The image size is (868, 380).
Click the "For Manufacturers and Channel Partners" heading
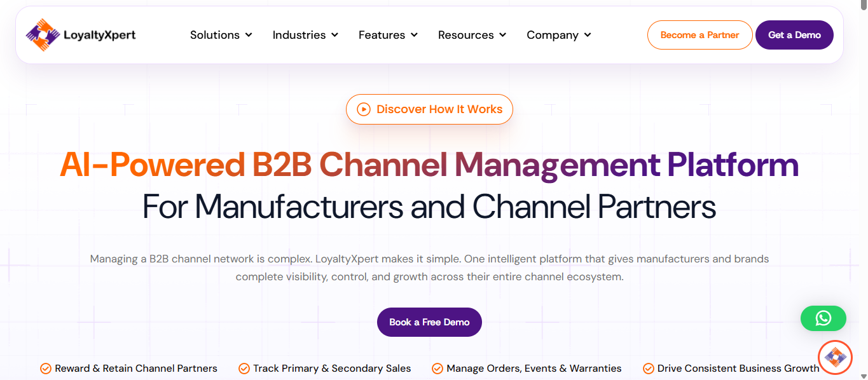click(x=429, y=207)
